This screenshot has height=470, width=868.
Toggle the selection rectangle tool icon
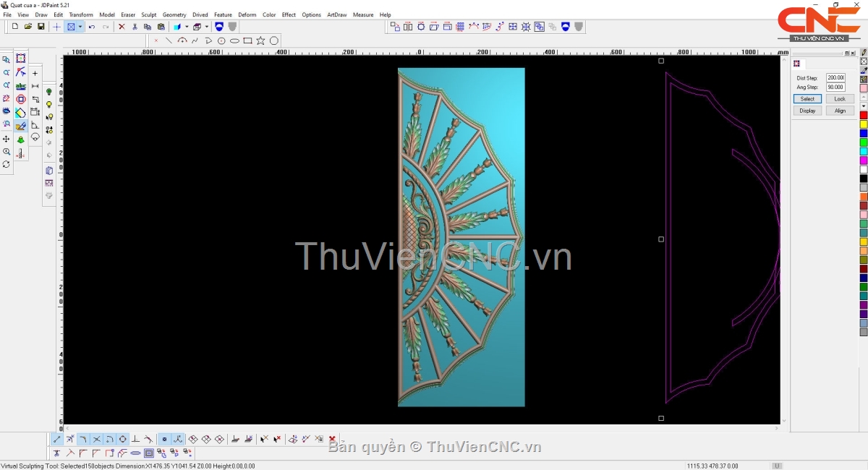20,59
